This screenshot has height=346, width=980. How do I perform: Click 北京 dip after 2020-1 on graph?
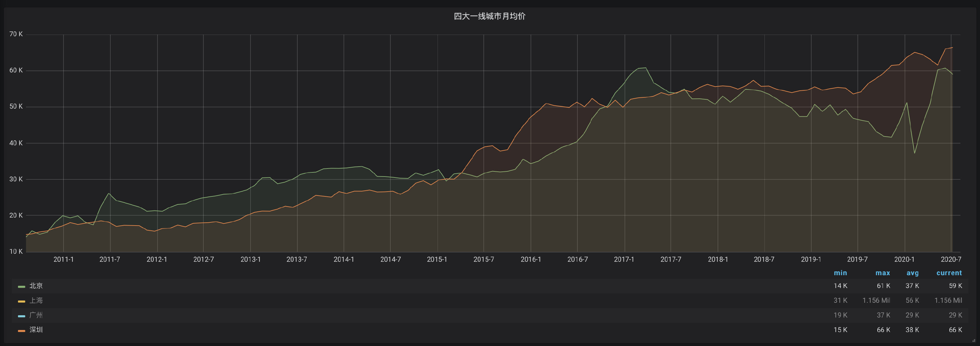pyautogui.click(x=915, y=153)
